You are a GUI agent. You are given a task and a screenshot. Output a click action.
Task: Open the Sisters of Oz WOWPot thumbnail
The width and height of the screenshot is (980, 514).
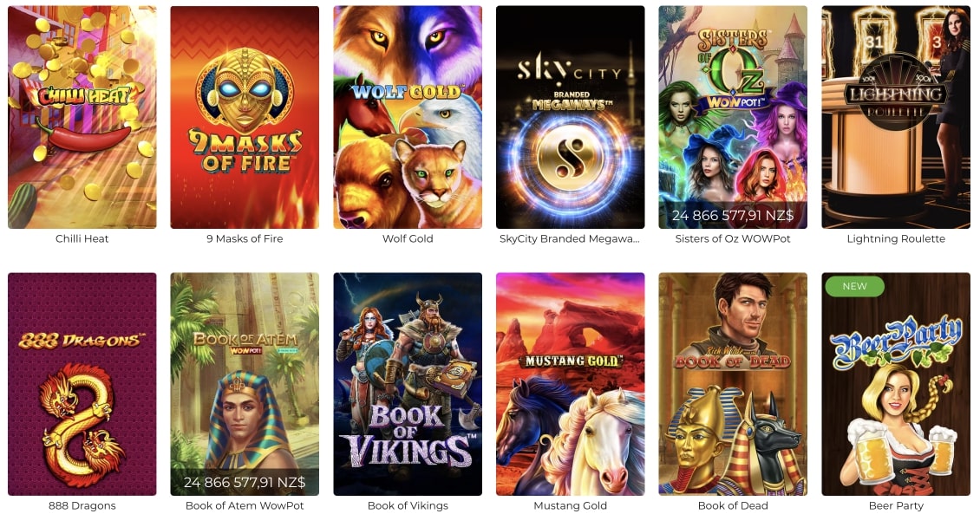click(x=733, y=117)
